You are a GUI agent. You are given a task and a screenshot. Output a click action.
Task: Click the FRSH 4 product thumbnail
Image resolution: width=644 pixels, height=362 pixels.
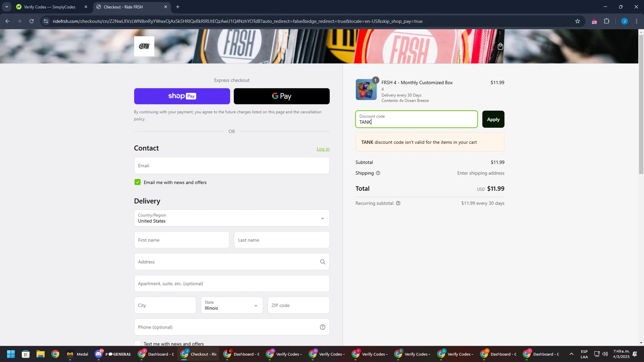tap(366, 90)
